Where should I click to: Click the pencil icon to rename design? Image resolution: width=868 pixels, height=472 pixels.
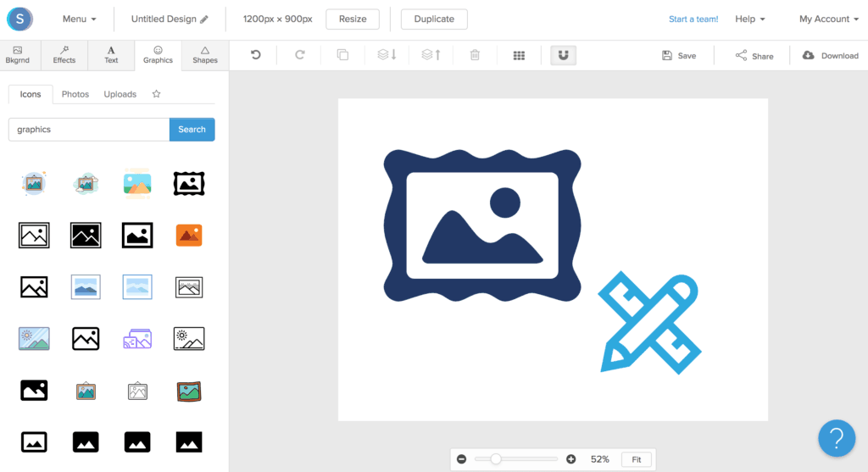pyautogui.click(x=204, y=19)
